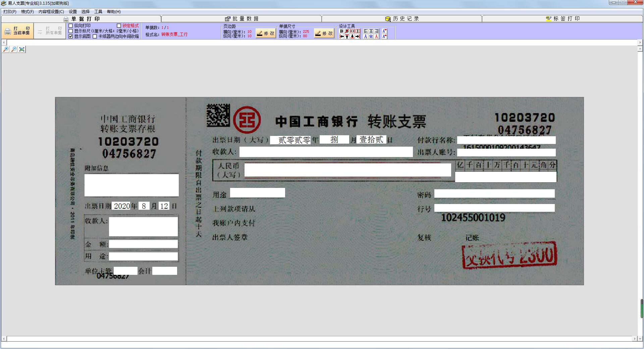Click 修改 next to 页边距 values

pyautogui.click(x=265, y=34)
